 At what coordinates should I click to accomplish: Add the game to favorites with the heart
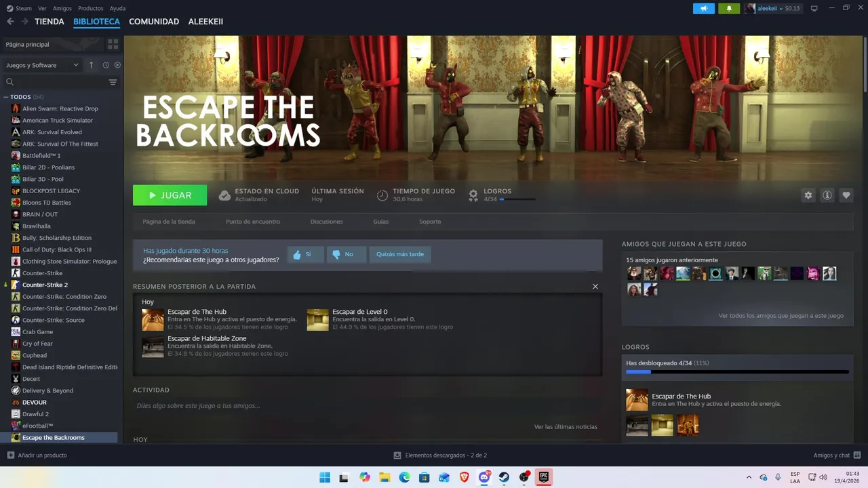coord(846,195)
